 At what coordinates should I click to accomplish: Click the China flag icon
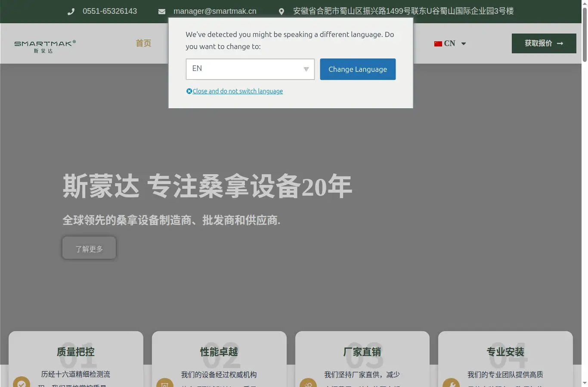click(438, 43)
